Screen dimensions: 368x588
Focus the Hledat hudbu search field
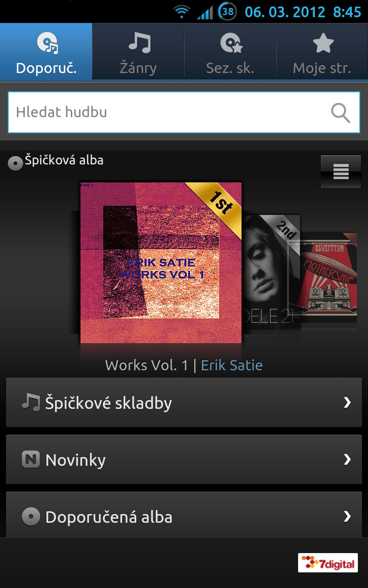click(x=184, y=113)
